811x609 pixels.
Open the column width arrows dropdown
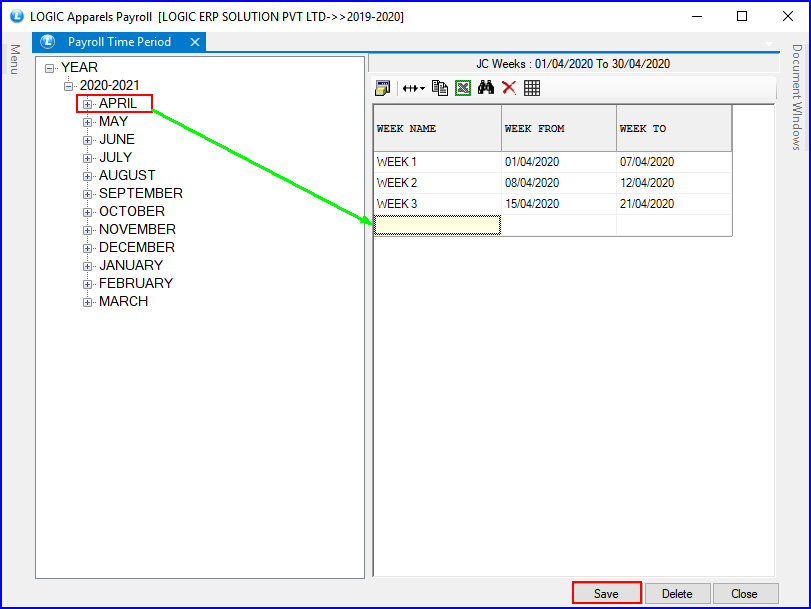pyautogui.click(x=414, y=88)
